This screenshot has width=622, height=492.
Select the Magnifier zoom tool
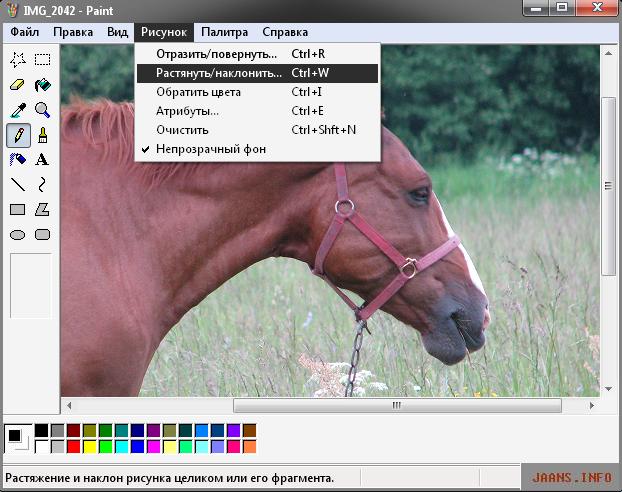(42, 110)
